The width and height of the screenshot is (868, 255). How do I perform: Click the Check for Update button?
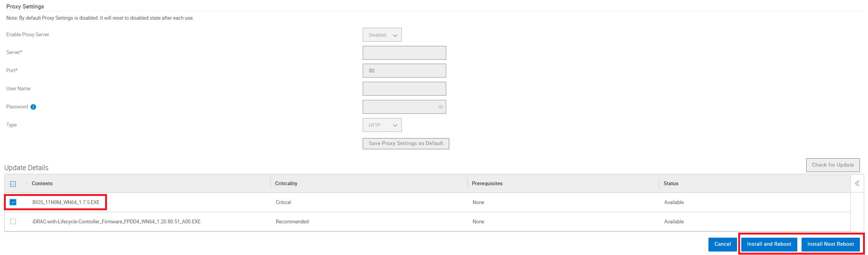[833, 165]
